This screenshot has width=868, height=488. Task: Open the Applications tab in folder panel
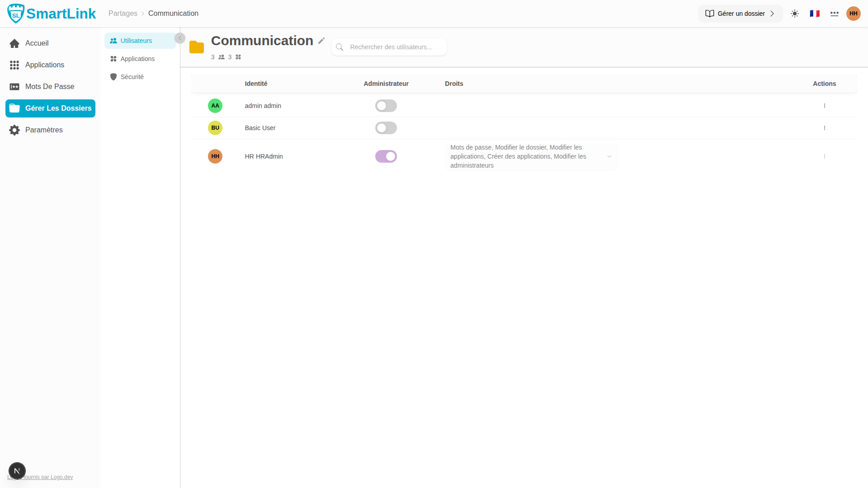click(x=137, y=59)
